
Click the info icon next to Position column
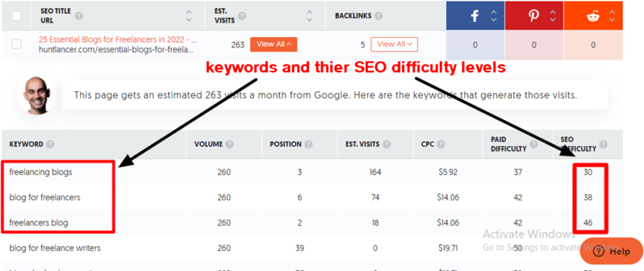coord(308,144)
